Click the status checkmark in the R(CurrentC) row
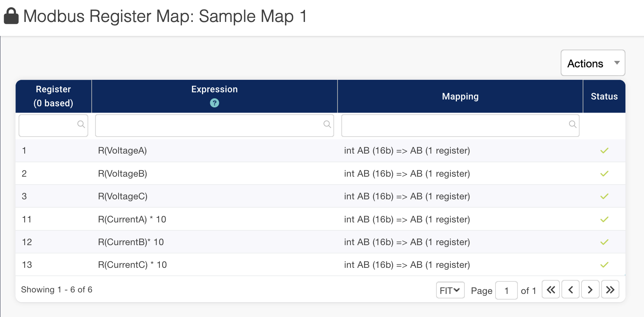Viewport: 644px width, 317px height. coord(604,265)
